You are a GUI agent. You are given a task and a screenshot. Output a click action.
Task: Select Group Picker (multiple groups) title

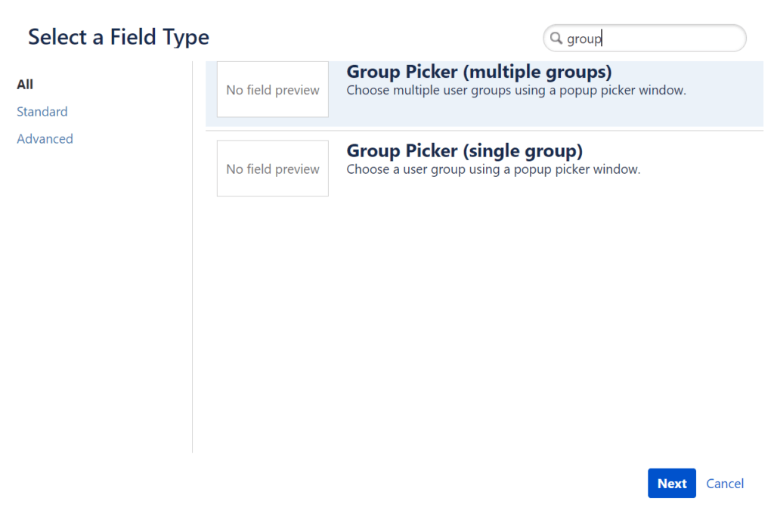[478, 72]
